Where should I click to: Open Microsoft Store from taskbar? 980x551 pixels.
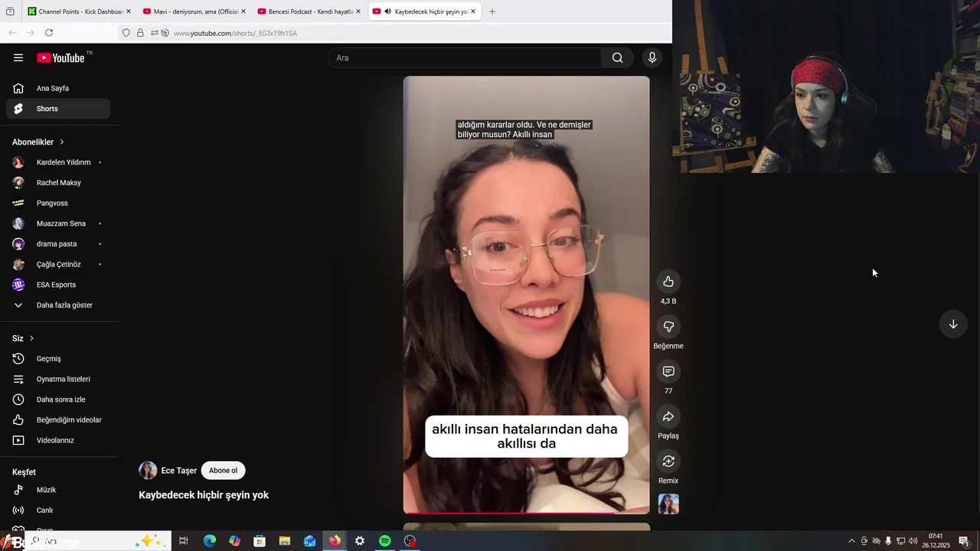pyautogui.click(x=260, y=541)
